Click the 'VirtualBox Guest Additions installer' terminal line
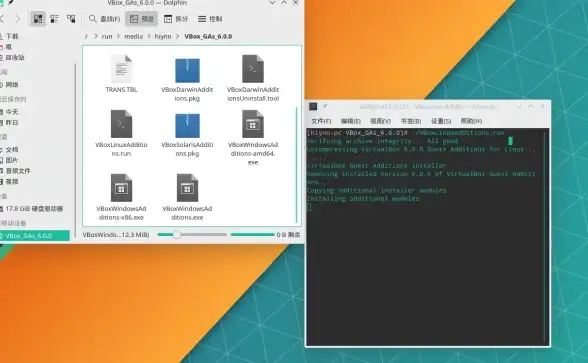Viewport: 588px width, 363px height. [x=376, y=166]
